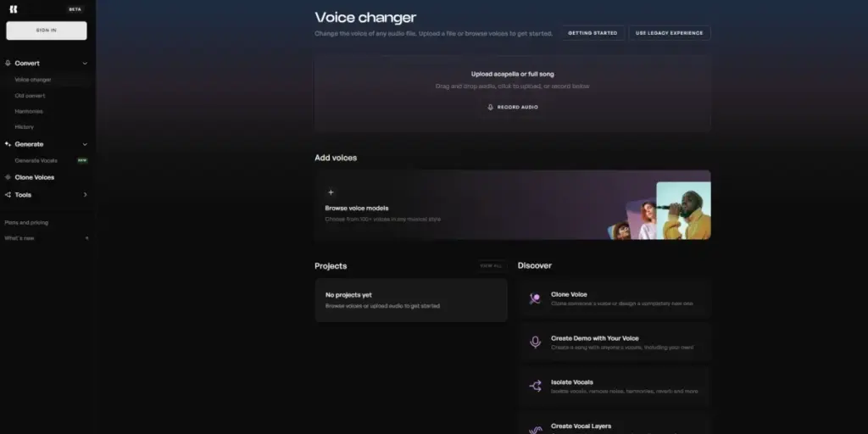Screen dimensions: 868x434
Task: Click the microphone icon beside Record Audio
Action: click(490, 108)
